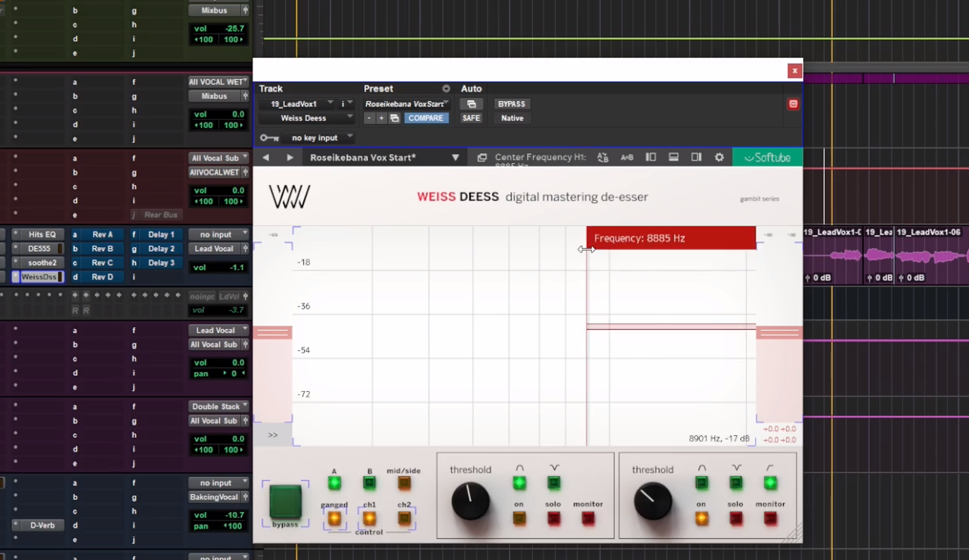Toggle the right side panel layout icon

696,157
